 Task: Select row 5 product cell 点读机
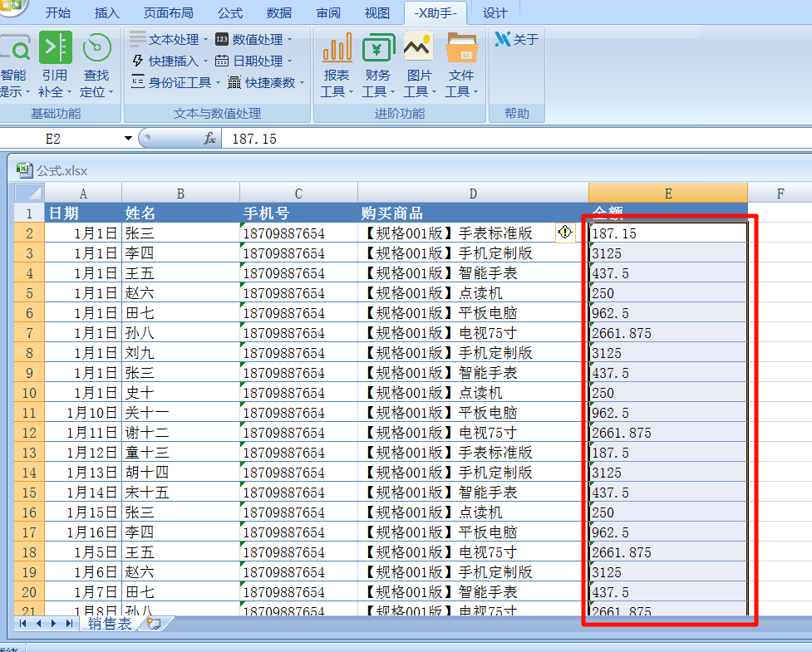pyautogui.click(x=473, y=293)
